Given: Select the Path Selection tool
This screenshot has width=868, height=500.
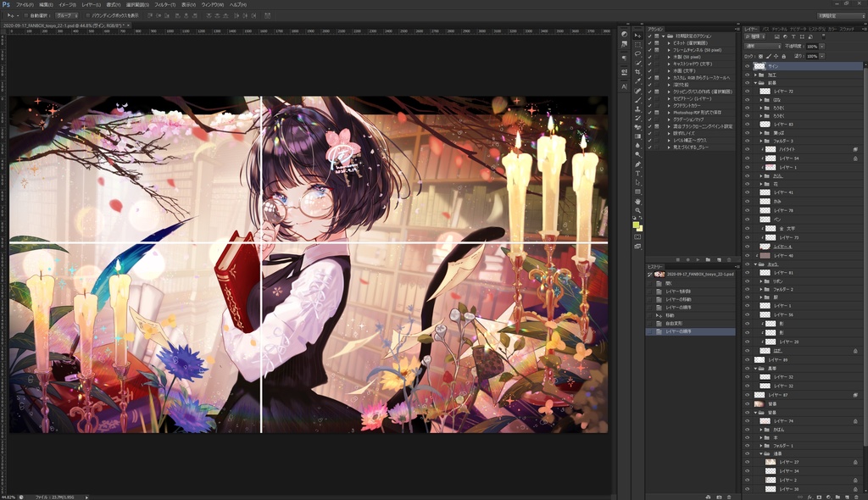Looking at the screenshot, I should coord(637,183).
